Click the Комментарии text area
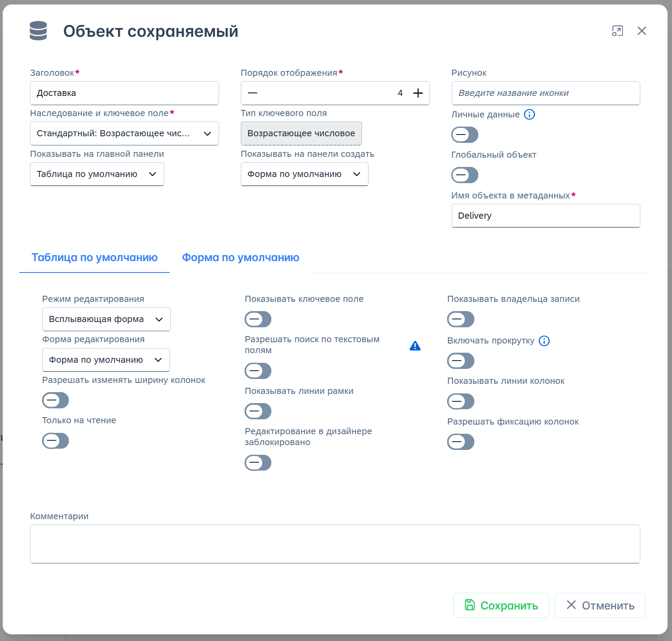This screenshot has height=641, width=672. click(335, 544)
